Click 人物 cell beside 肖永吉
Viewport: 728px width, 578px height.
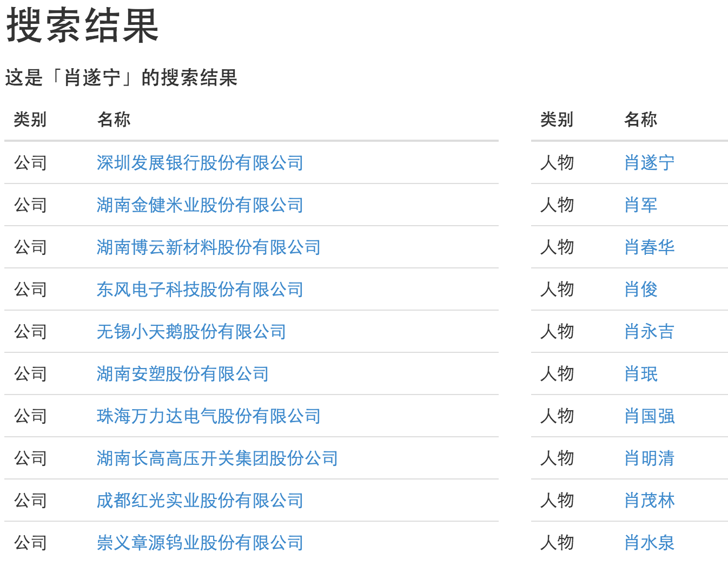(557, 332)
